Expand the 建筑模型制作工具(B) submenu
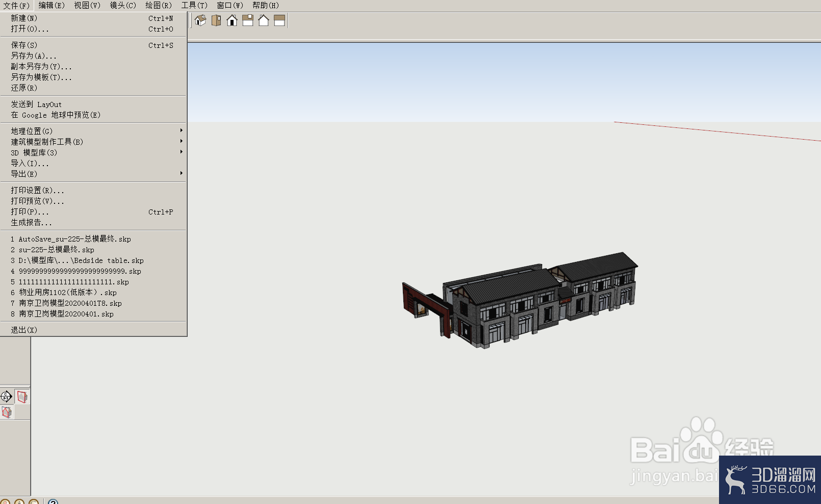Viewport: 821px width, 504px height. coord(93,142)
